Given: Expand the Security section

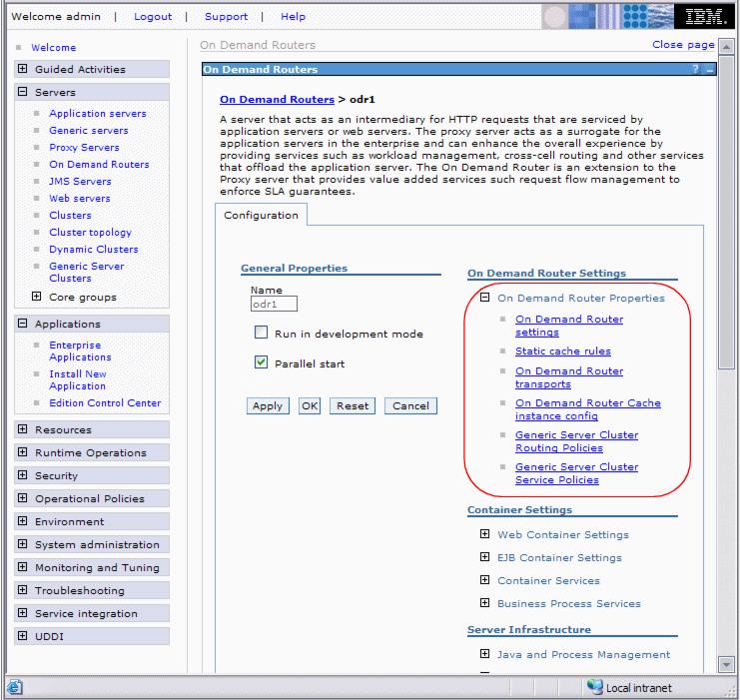Looking at the screenshot, I should (22, 475).
